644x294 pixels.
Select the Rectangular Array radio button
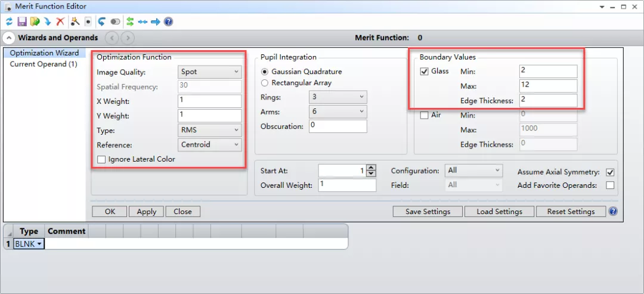point(265,83)
